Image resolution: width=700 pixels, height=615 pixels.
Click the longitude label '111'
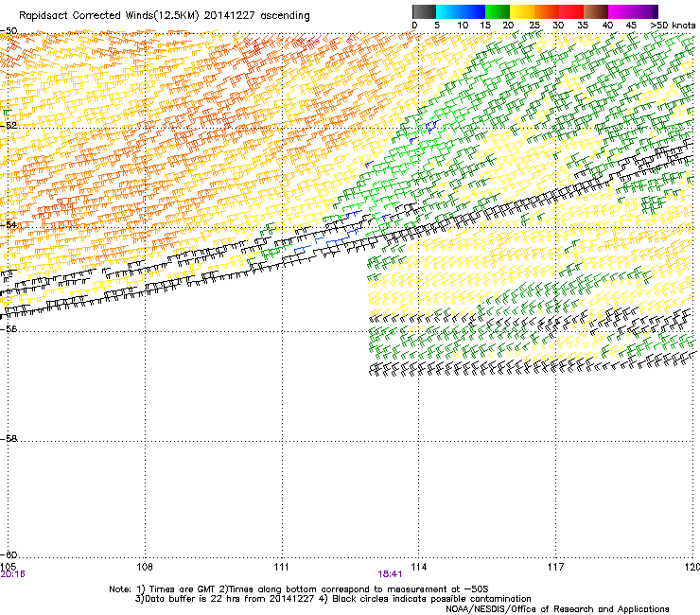(282, 567)
